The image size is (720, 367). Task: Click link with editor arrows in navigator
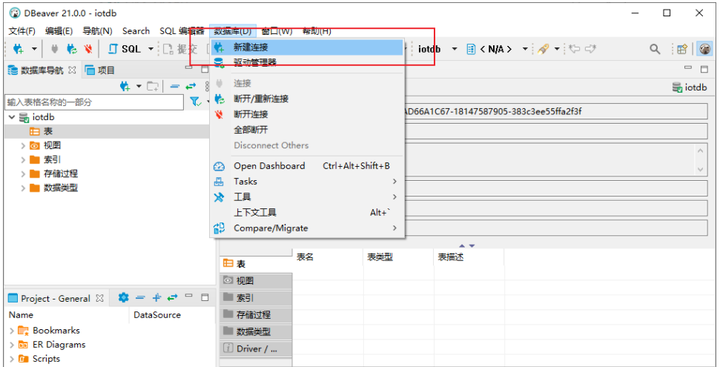tap(191, 86)
